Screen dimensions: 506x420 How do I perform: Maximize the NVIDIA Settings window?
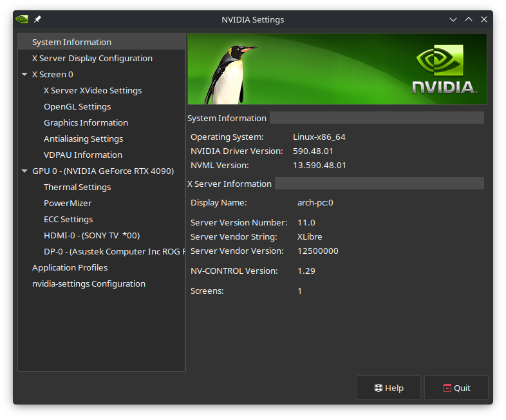[469, 19]
